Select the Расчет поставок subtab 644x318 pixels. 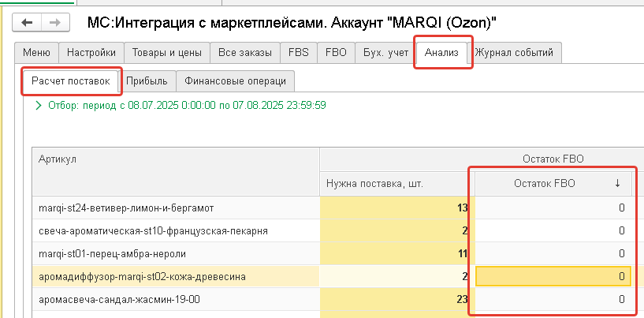71,81
